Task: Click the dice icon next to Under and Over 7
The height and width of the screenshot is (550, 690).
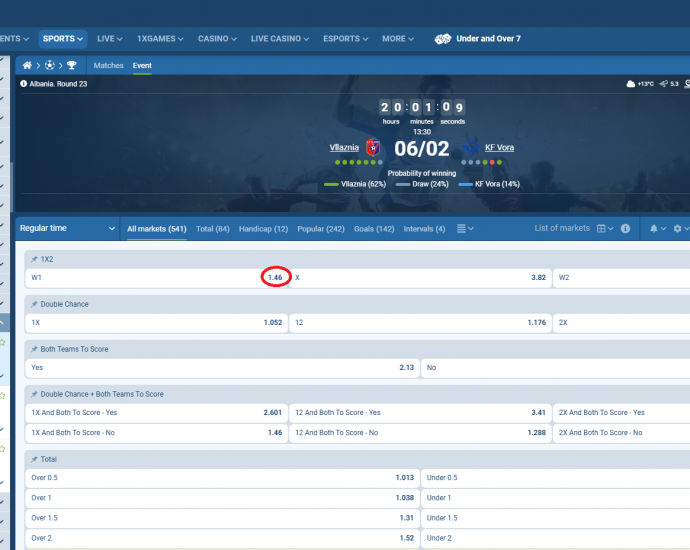Action: pos(443,39)
